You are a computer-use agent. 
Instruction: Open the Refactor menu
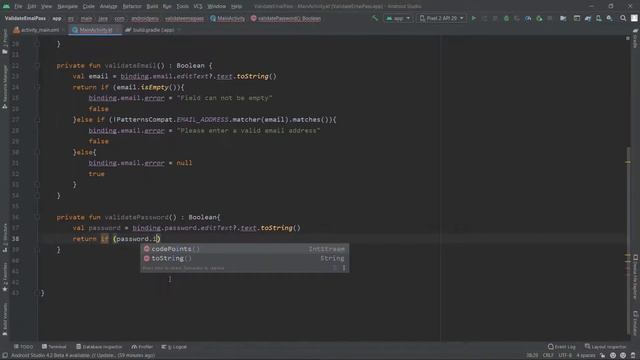point(132,7)
